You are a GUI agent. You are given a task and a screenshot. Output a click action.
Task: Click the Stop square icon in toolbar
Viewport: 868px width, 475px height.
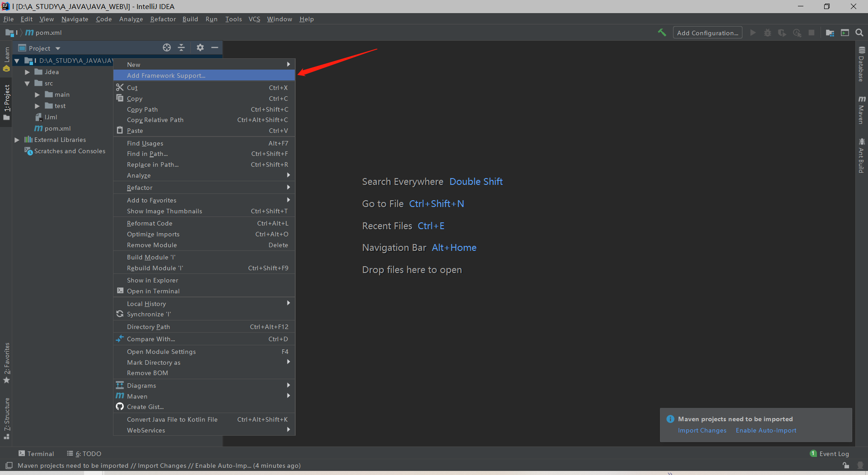[x=811, y=33]
